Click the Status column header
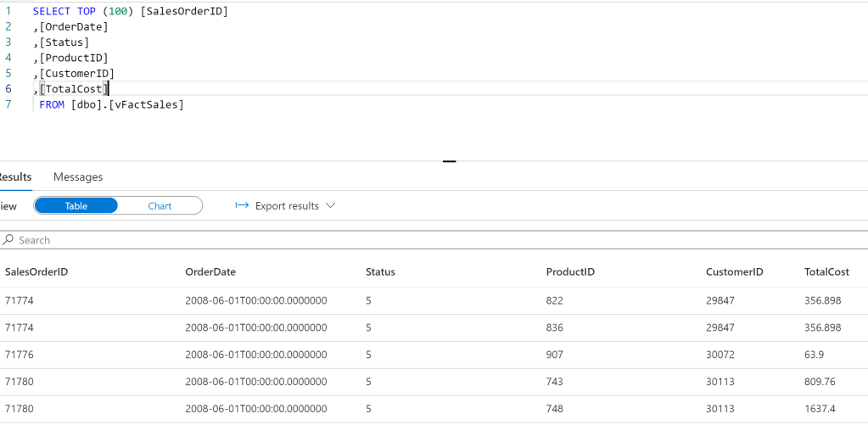 pyautogui.click(x=380, y=272)
